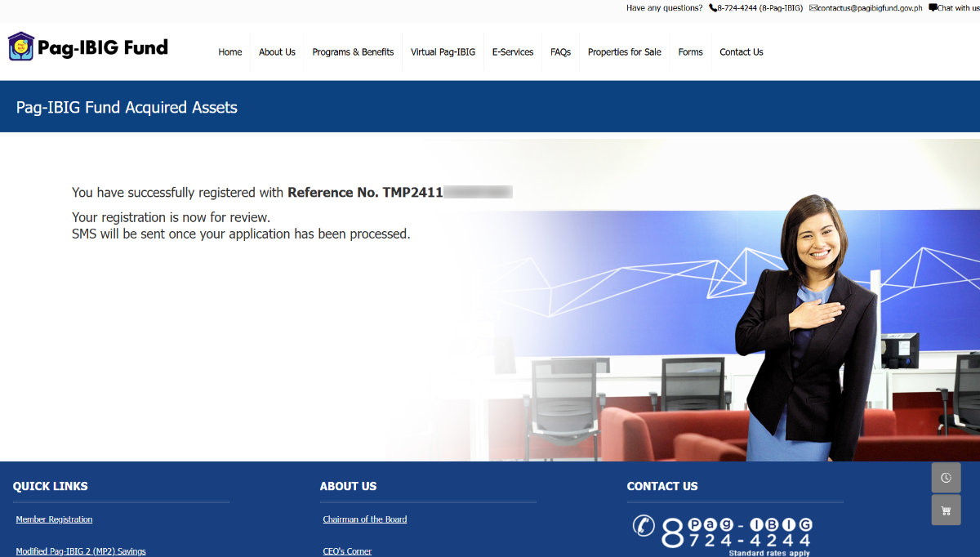Open Modified Pag-IBIG 2 (MP2) Savings link
The image size is (980, 557).
(x=81, y=551)
